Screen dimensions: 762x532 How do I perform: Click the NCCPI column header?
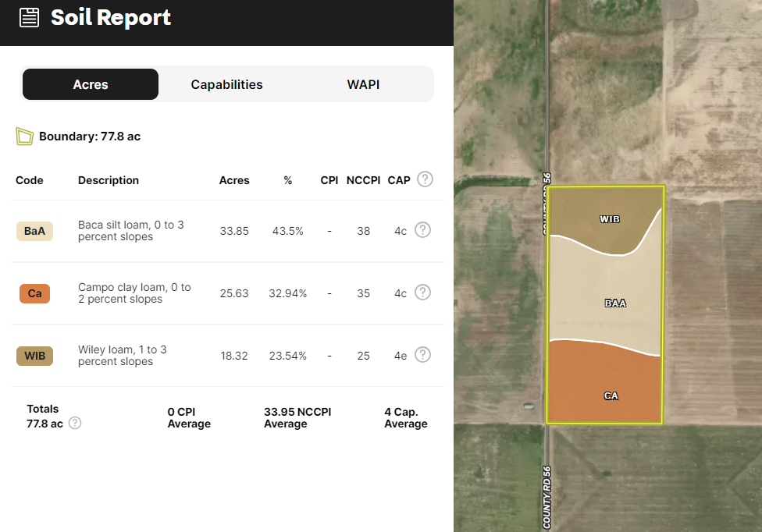(x=363, y=180)
